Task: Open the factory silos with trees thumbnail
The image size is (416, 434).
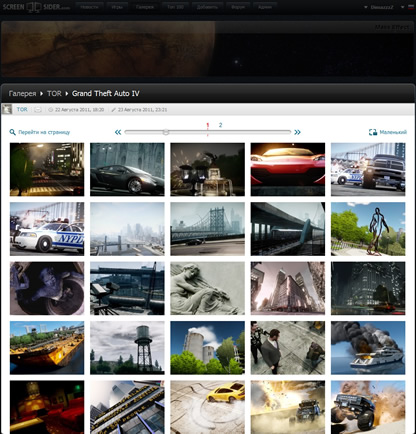Action: pyautogui.click(x=207, y=348)
